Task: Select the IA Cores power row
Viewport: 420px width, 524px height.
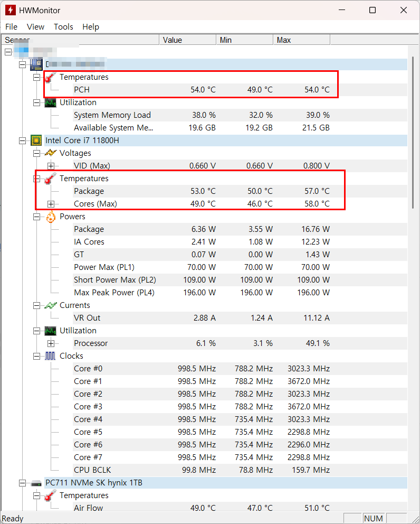Action: [240, 242]
